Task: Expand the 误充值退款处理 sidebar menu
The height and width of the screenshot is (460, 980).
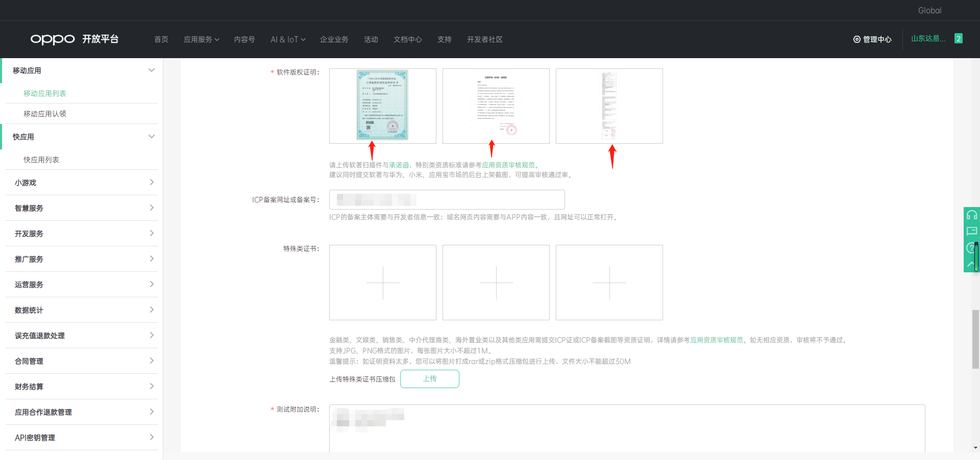Action: point(82,336)
